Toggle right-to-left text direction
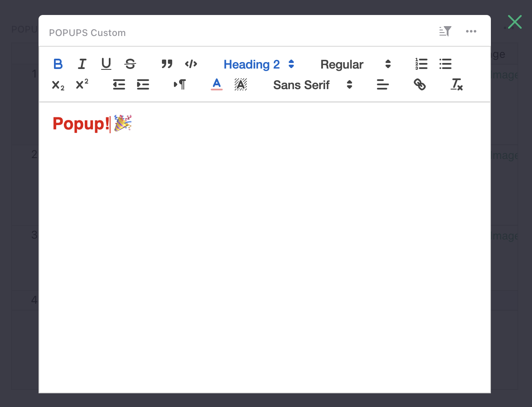Screen dimensions: 532x407 point(179,84)
